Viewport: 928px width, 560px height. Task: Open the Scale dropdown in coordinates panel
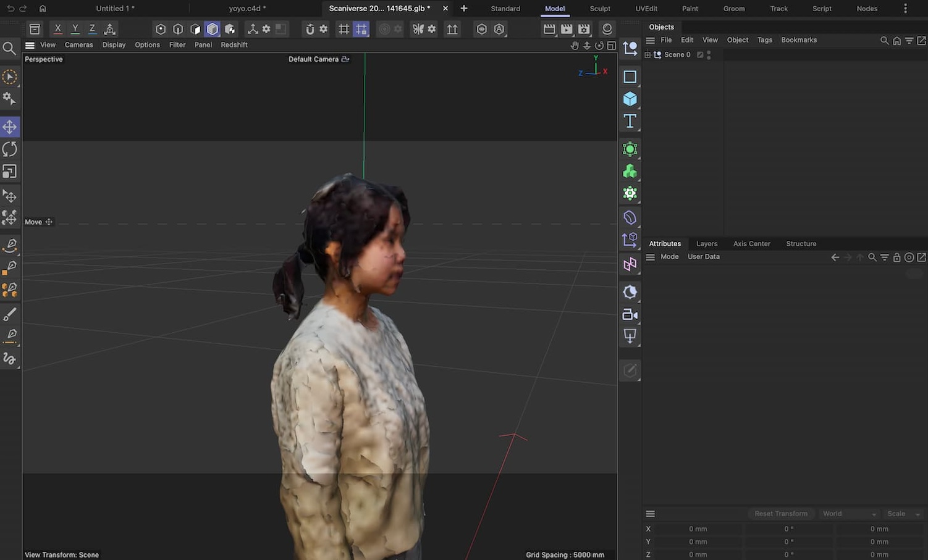click(x=903, y=514)
